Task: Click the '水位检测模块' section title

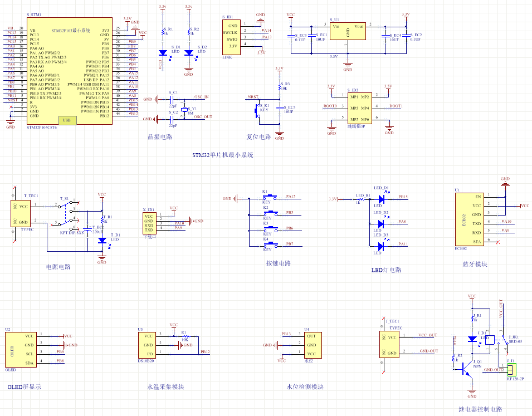Action: tap(305, 387)
